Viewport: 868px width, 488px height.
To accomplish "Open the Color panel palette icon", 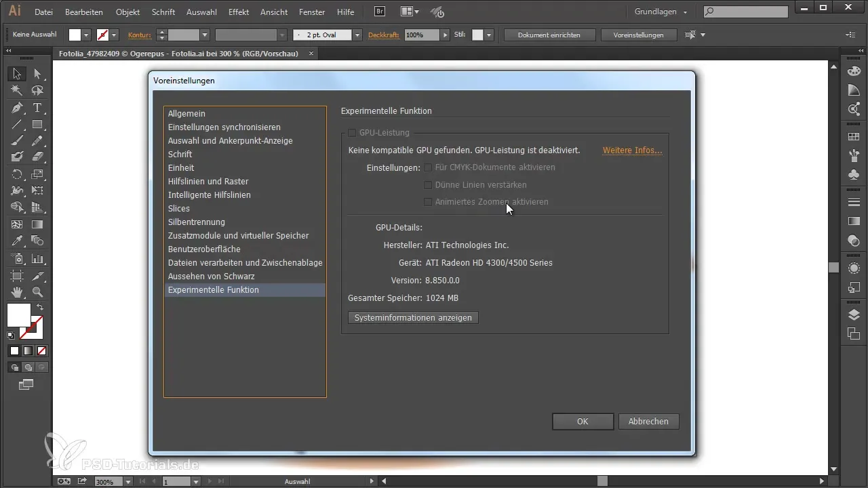I will [854, 73].
